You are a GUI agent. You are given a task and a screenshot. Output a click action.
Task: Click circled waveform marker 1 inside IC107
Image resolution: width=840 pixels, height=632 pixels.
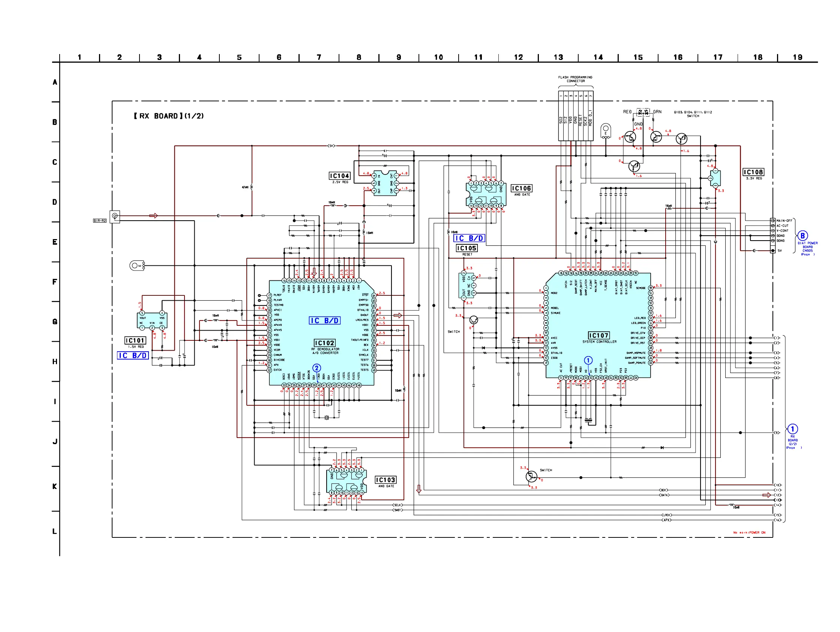tap(588, 360)
